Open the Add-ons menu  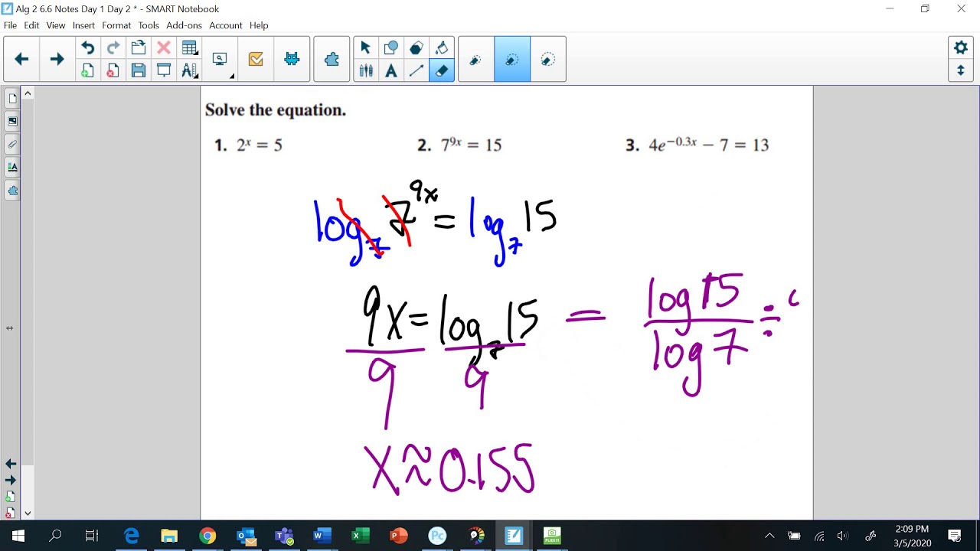click(184, 25)
